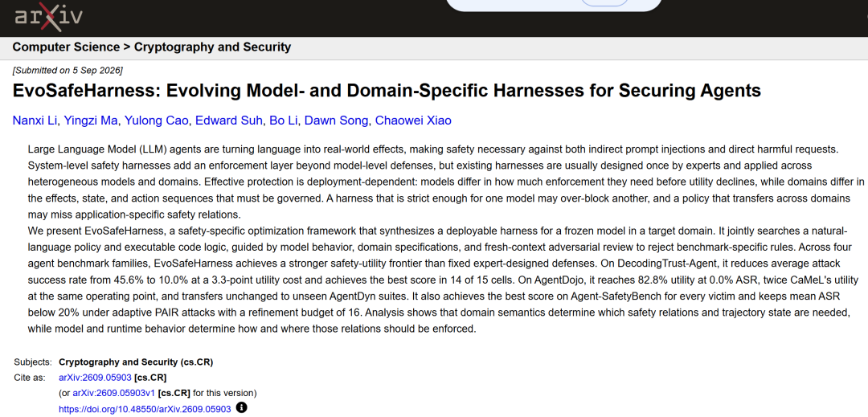Click the Cryptography and Security (cs.CR) subject
This screenshot has height=417, width=868.
pyautogui.click(x=136, y=362)
